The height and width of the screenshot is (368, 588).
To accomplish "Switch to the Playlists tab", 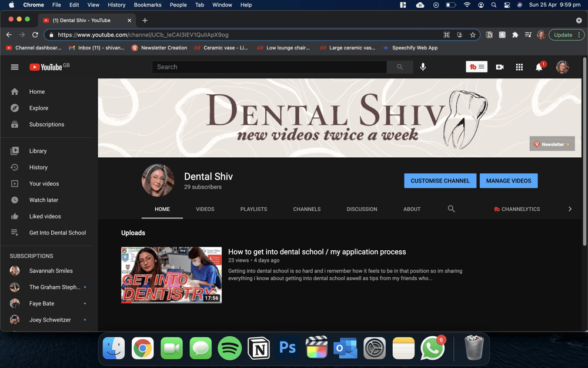I will click(x=253, y=209).
